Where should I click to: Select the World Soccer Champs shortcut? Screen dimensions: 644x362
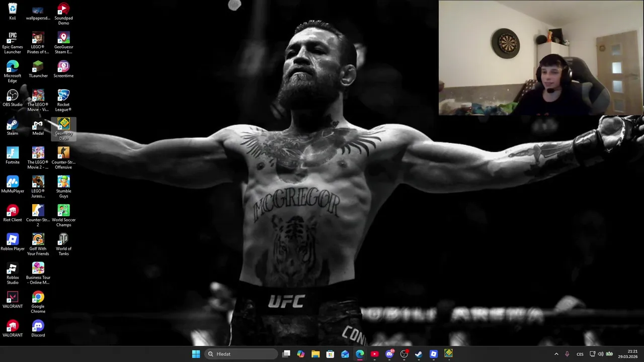click(63, 216)
